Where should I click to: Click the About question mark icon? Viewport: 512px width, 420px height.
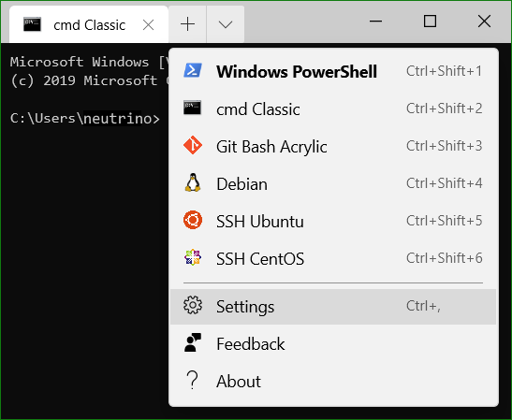click(192, 381)
